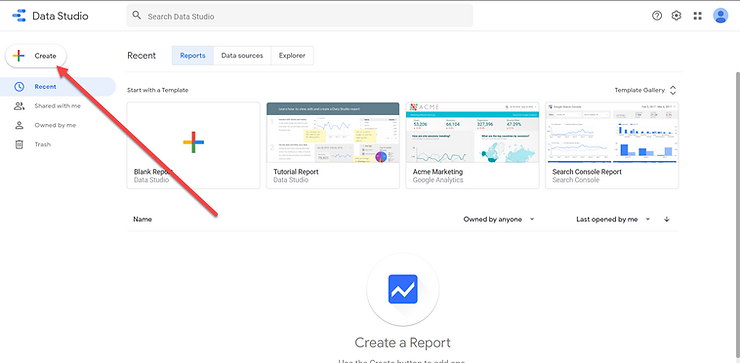740x363 pixels.
Task: Open the Last opened by me dropdown
Action: 613,219
